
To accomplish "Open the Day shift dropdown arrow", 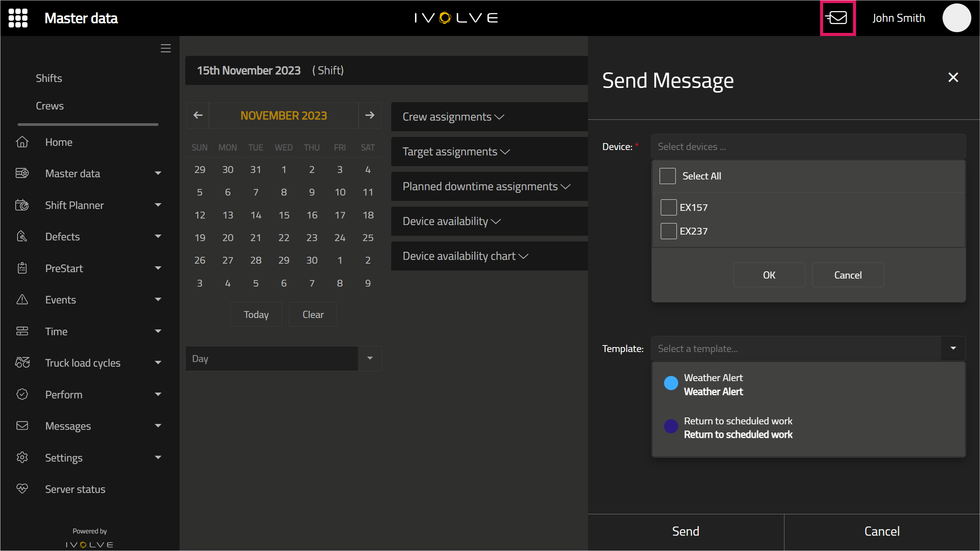I will pos(370,359).
